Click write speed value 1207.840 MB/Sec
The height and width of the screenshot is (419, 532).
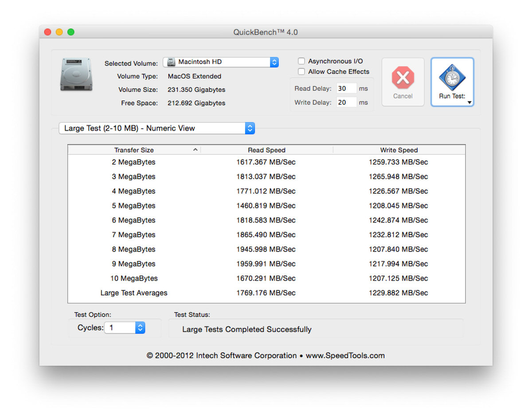(x=399, y=249)
